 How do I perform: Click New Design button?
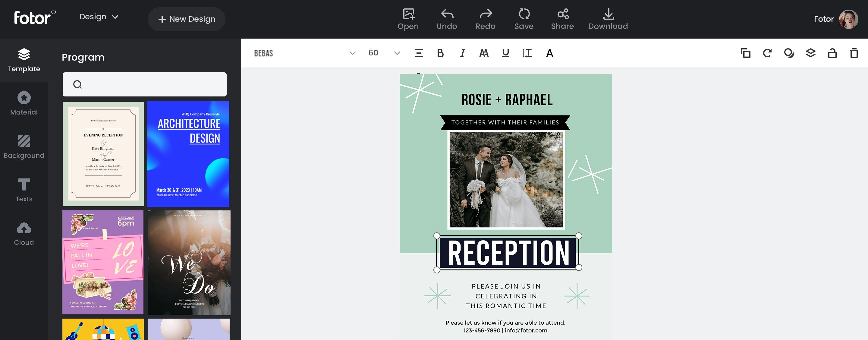coord(187,19)
